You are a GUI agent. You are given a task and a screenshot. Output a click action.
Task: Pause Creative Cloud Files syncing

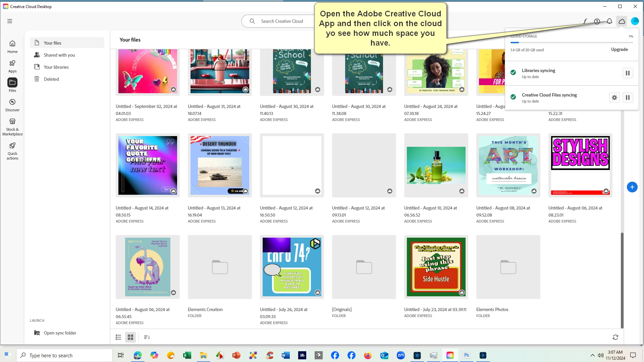628,98
